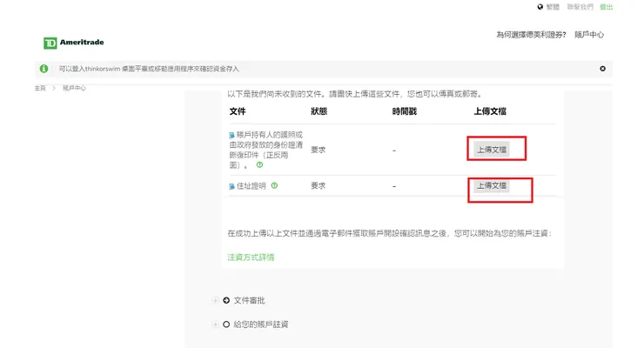Upload document for 住址證明 row
Screen dimensions: 644x348
pyautogui.click(x=492, y=185)
